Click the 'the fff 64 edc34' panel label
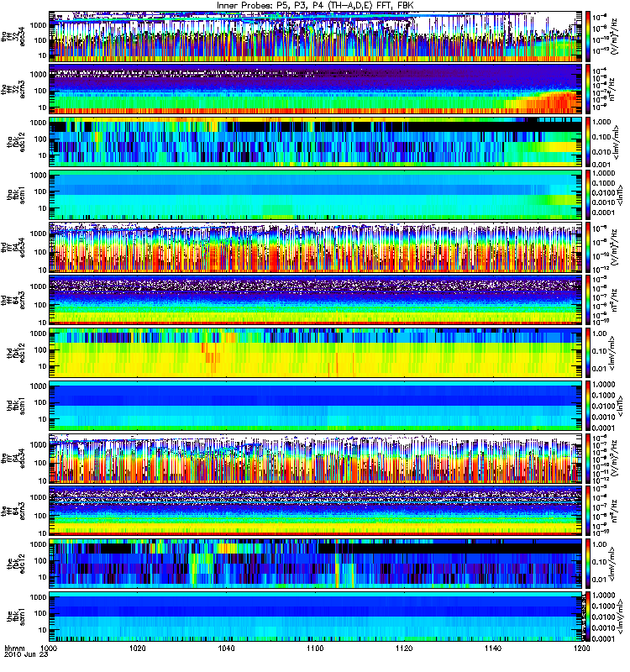Screen dimensions: 630x672 13,458
